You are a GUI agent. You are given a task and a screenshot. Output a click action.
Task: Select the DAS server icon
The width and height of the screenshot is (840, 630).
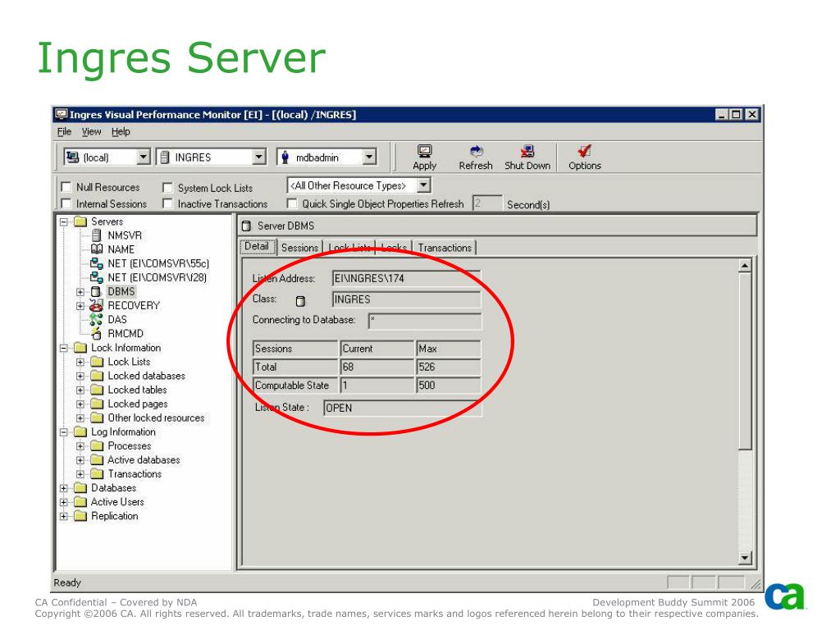(96, 319)
